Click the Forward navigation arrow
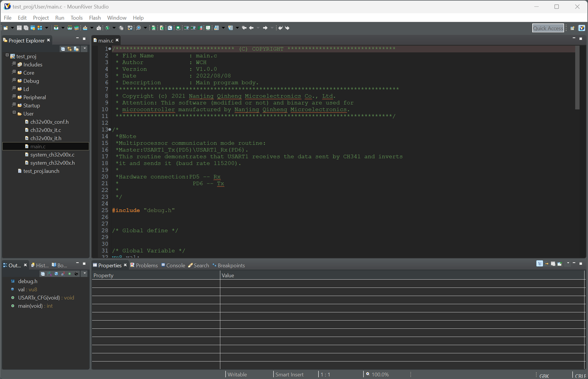This screenshot has height=379, width=588. coord(265,28)
